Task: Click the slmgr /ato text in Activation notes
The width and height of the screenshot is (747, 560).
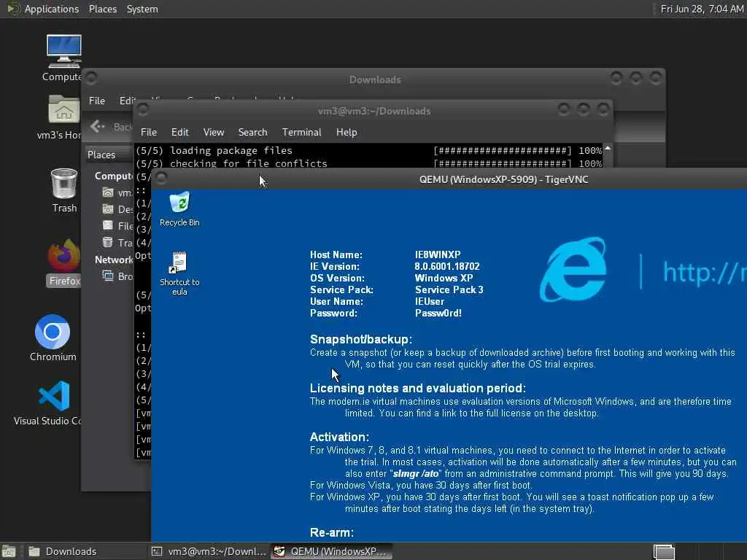Action: coord(416,474)
